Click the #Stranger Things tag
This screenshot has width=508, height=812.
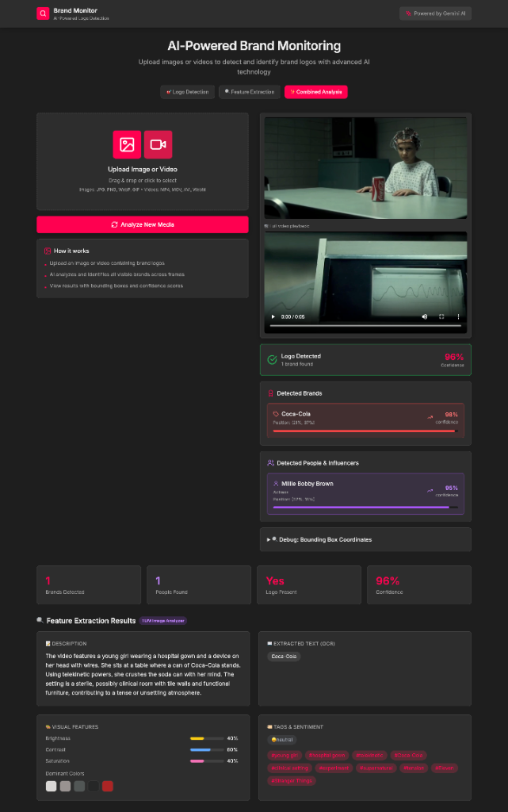coord(291,781)
